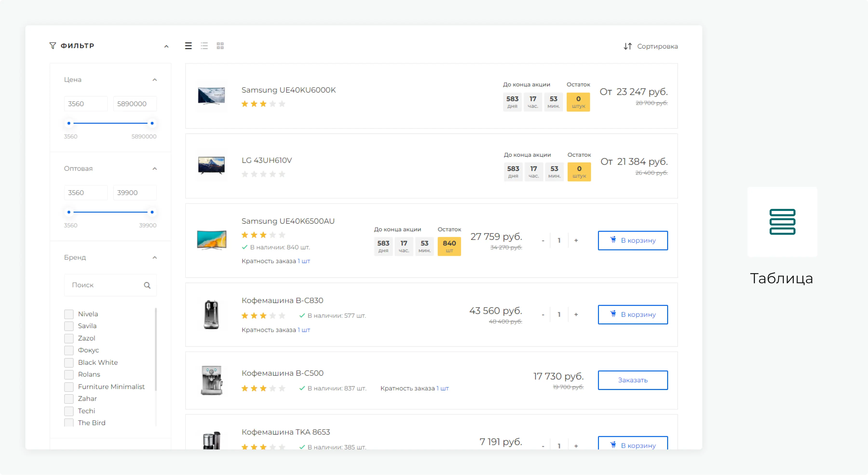This screenshot has height=475, width=868.
Task: Tick the Furniture Minimalist checkbox
Action: click(x=69, y=387)
